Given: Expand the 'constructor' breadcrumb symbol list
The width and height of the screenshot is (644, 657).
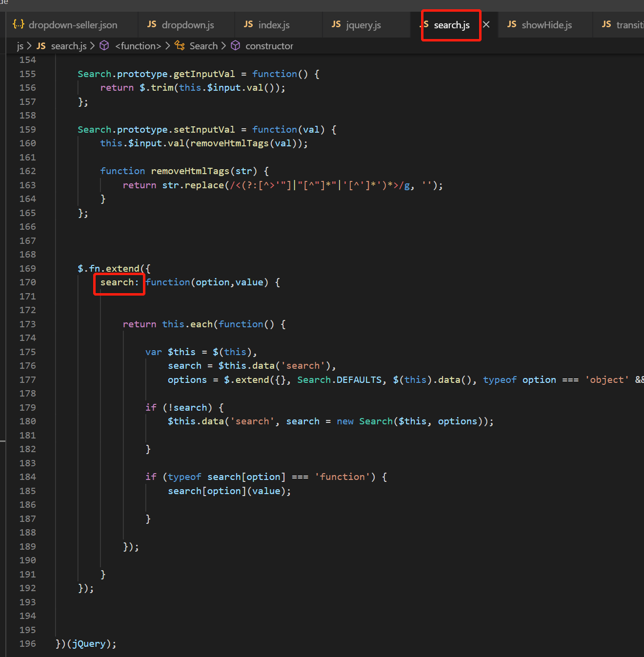Looking at the screenshot, I should (269, 46).
